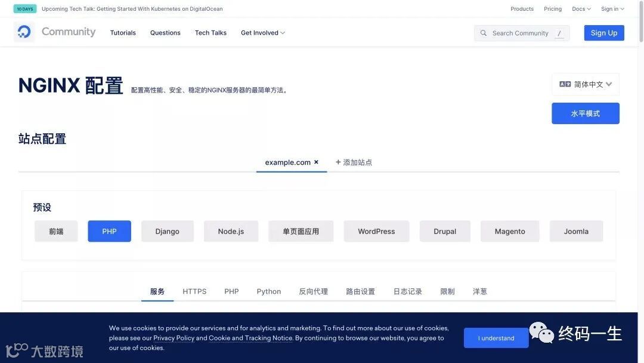Switch to the 洋葱 tab

pyautogui.click(x=479, y=291)
